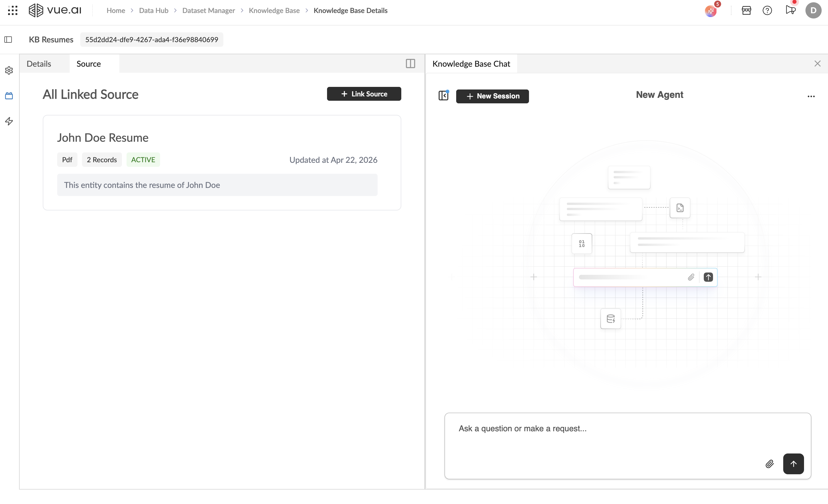This screenshot has height=504, width=828.
Task: Send the chat message arrow button
Action: click(793, 464)
